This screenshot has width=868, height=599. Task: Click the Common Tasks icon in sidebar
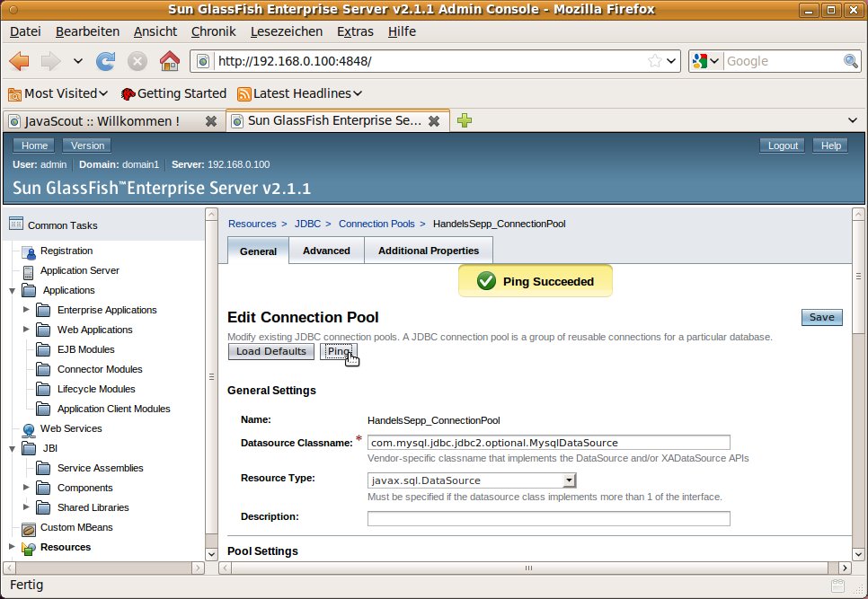coord(16,225)
